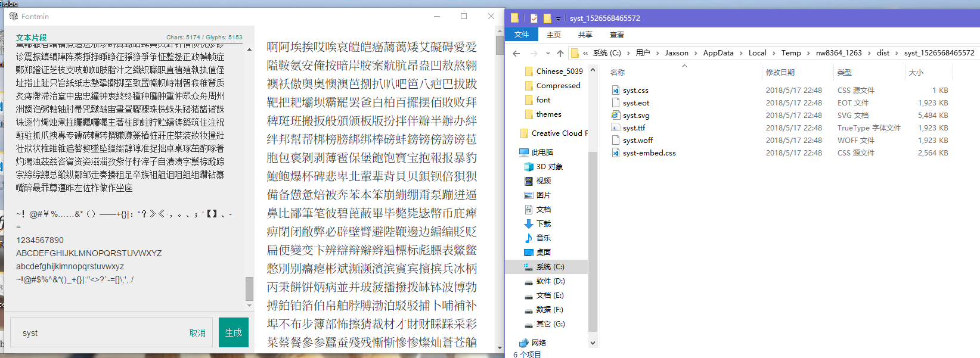Image resolution: width=980 pixels, height=358 pixels.
Task: Open Creative Cloud Files in navigation pane
Action: [x=554, y=133]
